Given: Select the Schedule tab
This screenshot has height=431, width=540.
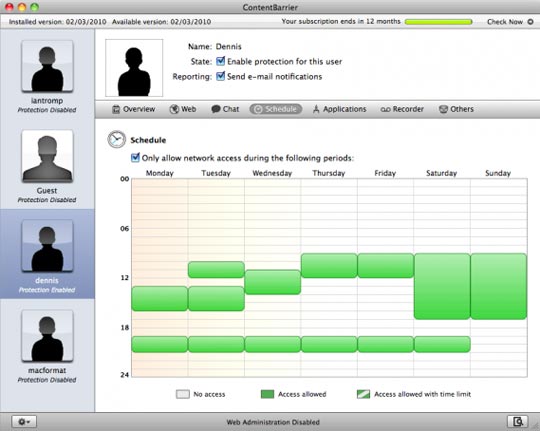Looking at the screenshot, I should click(x=276, y=109).
